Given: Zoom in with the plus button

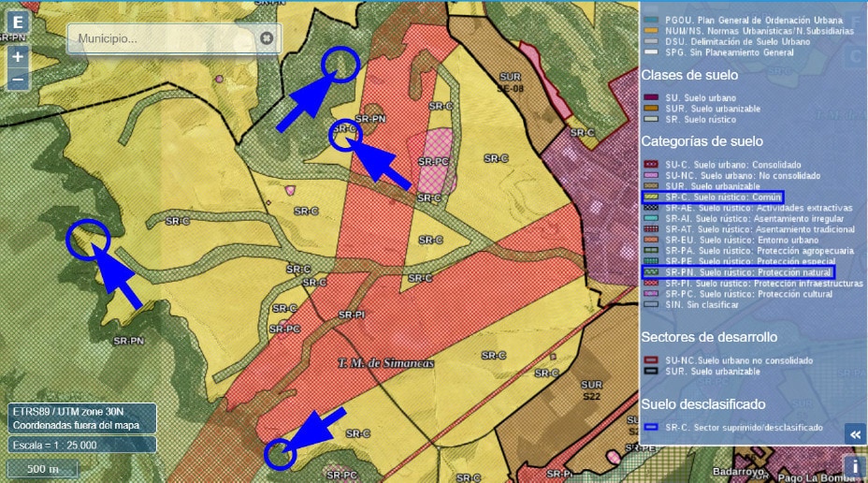Looking at the screenshot, I should [18, 56].
